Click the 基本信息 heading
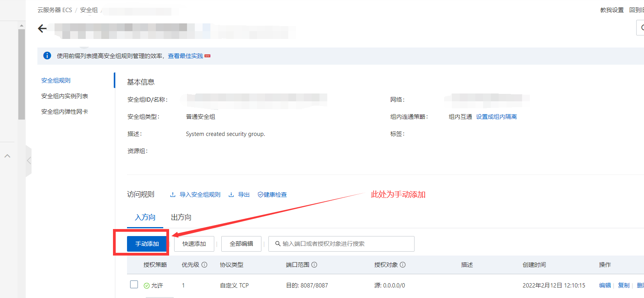The width and height of the screenshot is (644, 298). coord(141,82)
